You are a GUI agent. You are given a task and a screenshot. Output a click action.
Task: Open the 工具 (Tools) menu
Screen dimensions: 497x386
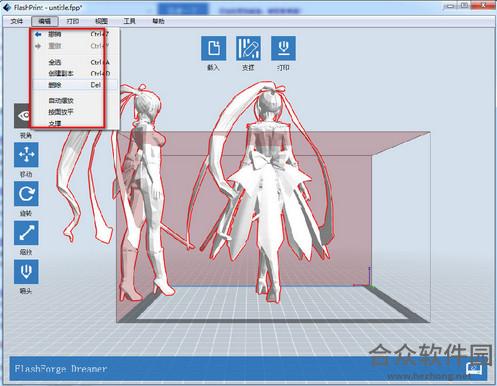(129, 21)
